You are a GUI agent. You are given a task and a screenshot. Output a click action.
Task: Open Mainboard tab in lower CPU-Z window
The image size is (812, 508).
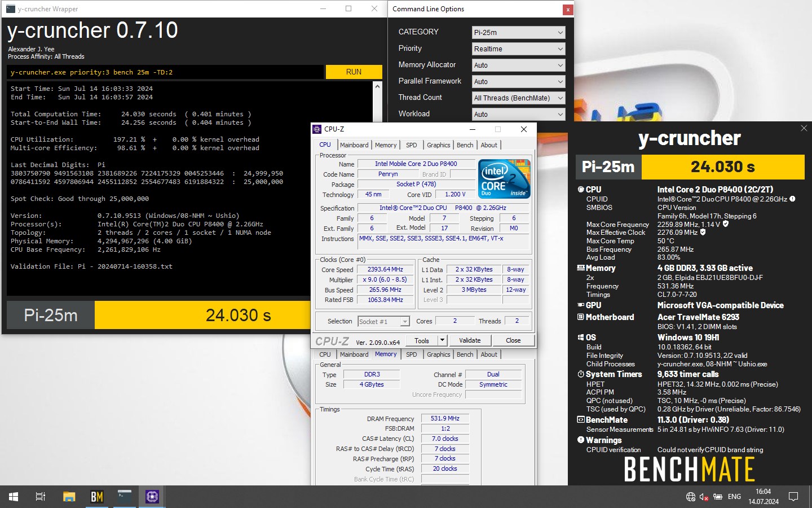(354, 354)
